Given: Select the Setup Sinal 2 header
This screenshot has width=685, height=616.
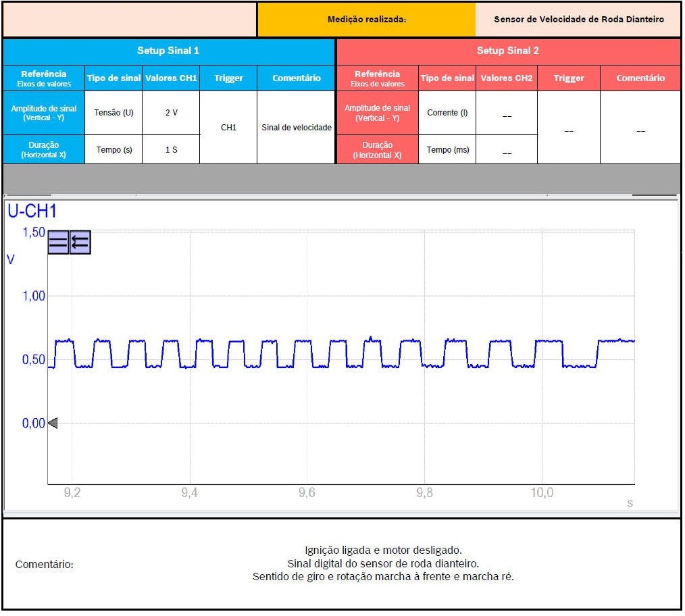Looking at the screenshot, I should 507,51.
